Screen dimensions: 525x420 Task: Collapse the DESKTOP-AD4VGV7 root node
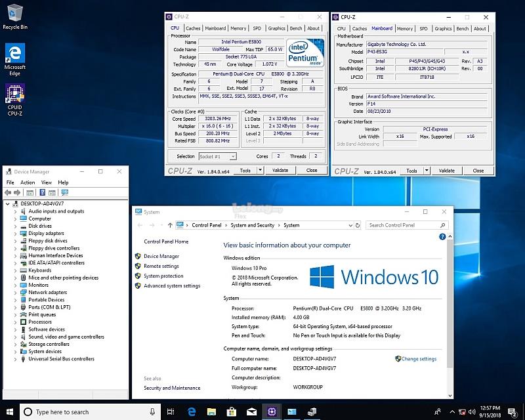coord(8,203)
